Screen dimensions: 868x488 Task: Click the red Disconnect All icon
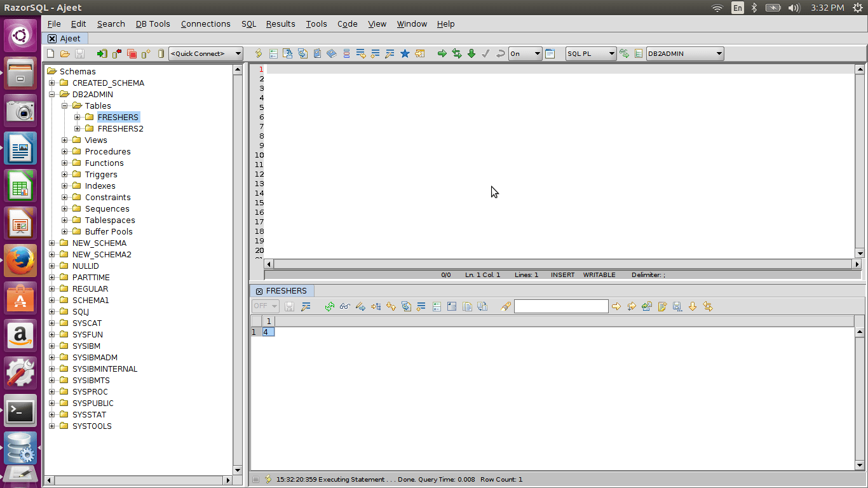pos(132,54)
